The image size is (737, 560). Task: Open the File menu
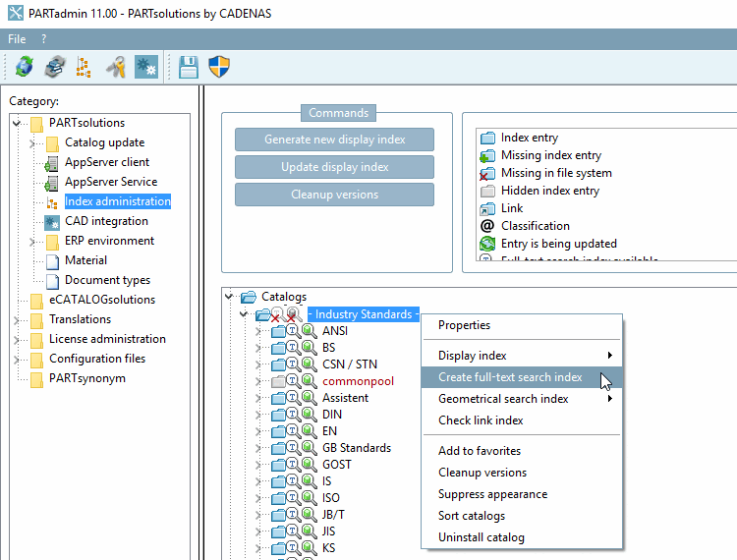tap(18, 39)
